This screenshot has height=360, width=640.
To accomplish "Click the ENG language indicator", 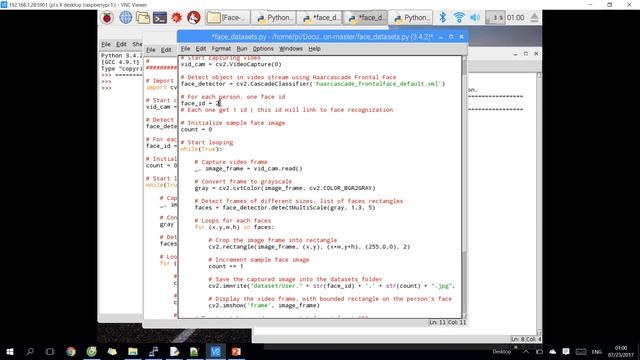I will pos(597,352).
